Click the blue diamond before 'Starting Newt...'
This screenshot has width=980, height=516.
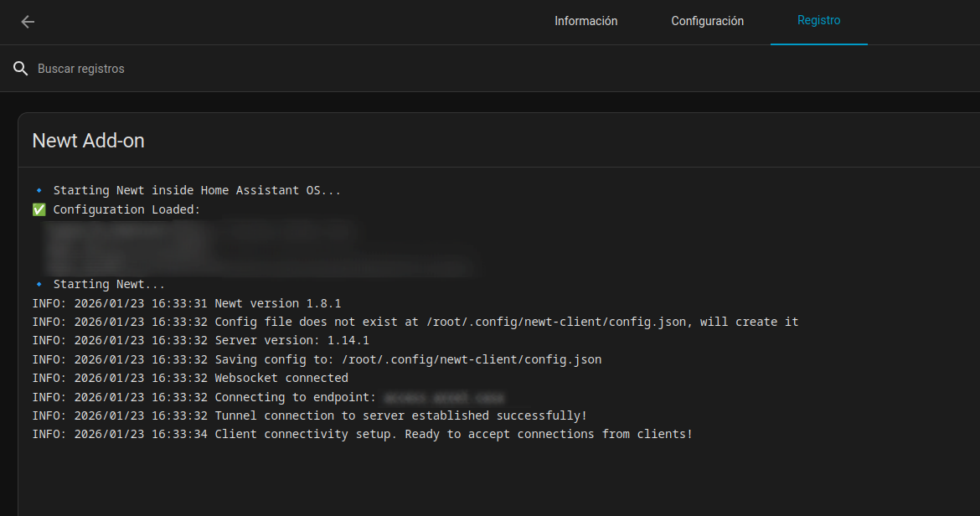coord(39,285)
